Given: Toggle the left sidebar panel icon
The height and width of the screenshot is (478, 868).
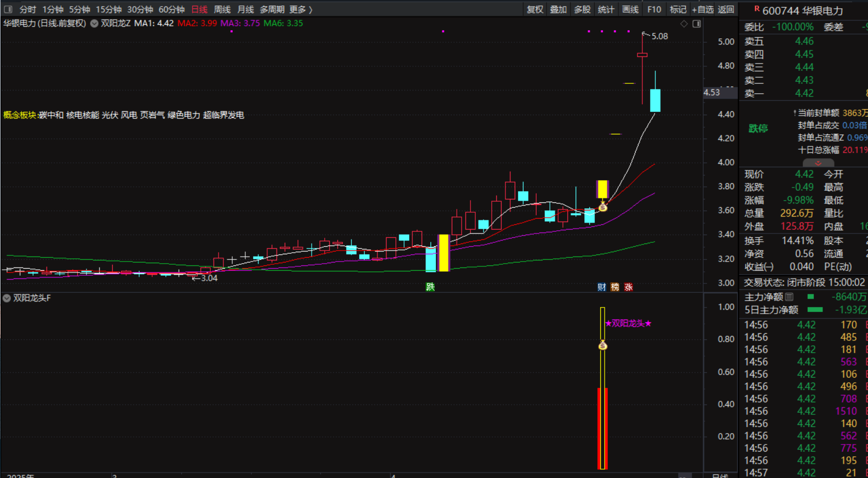Looking at the screenshot, I should [8, 9].
